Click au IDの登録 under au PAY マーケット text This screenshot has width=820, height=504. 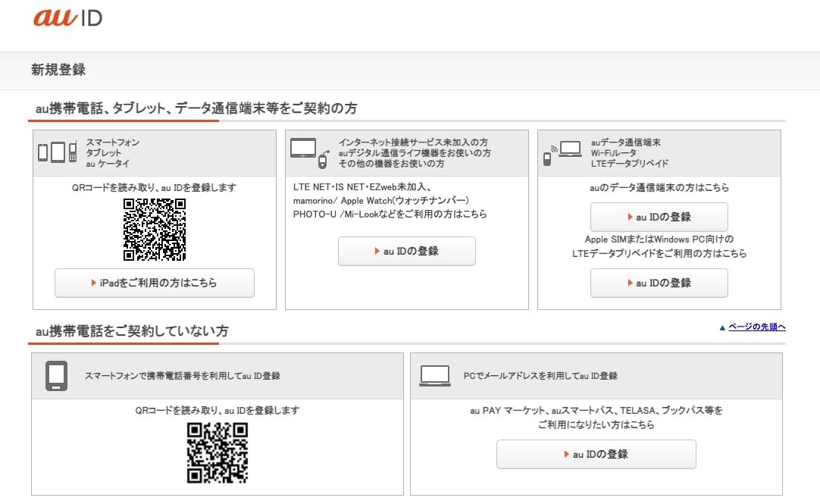pyautogui.click(x=596, y=454)
